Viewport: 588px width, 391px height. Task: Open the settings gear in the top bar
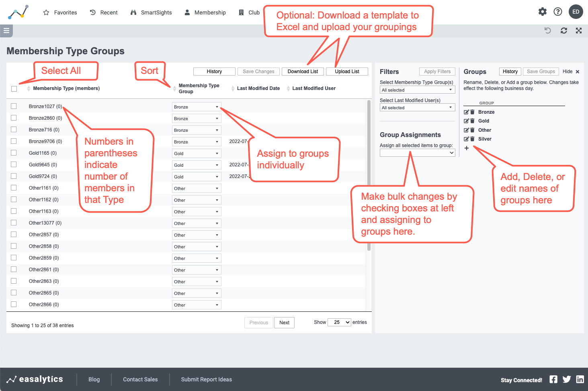[x=542, y=12]
